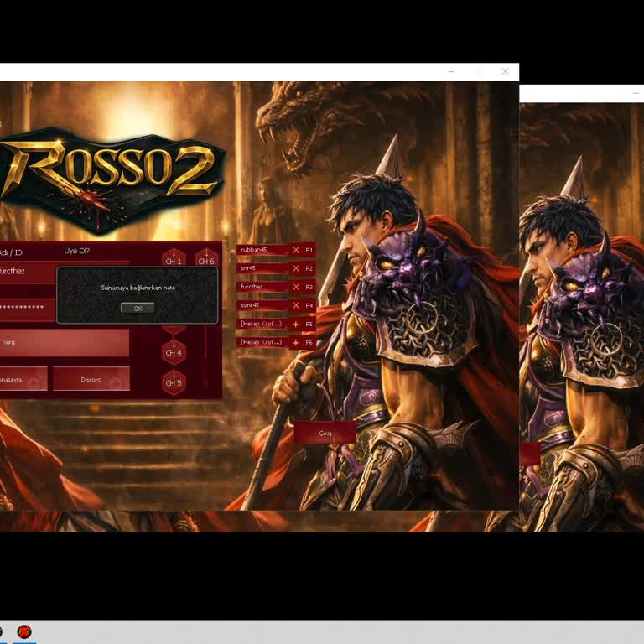
Task: Add account to F5 slot plus icon
Action: tap(296, 324)
